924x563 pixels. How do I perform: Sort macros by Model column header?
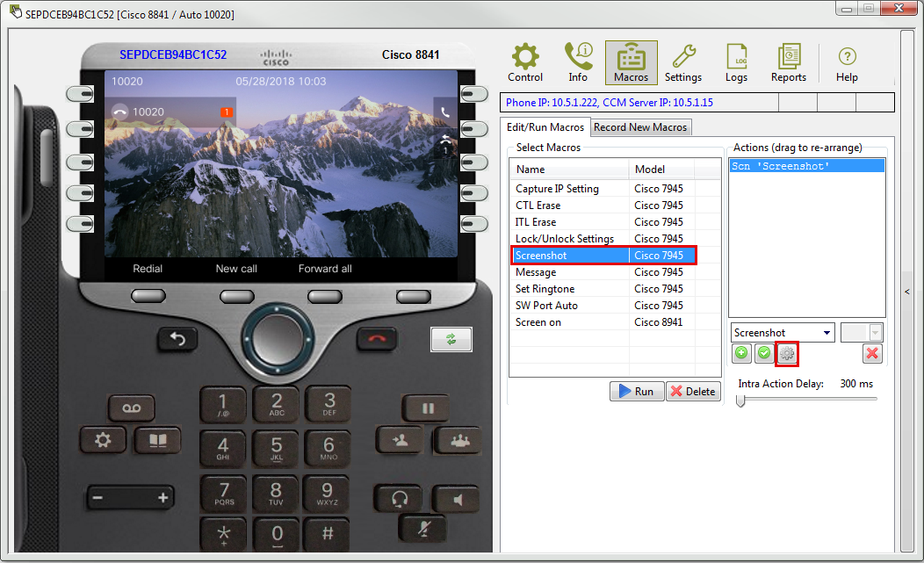(x=661, y=170)
